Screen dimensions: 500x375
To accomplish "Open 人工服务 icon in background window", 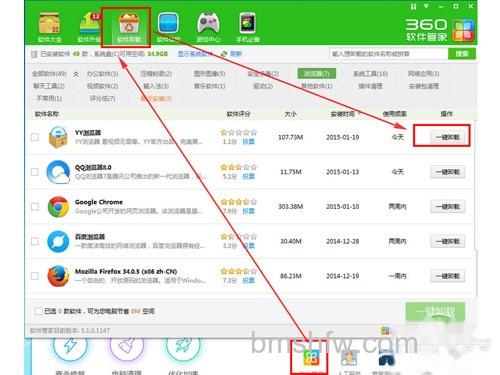I will (349, 358).
